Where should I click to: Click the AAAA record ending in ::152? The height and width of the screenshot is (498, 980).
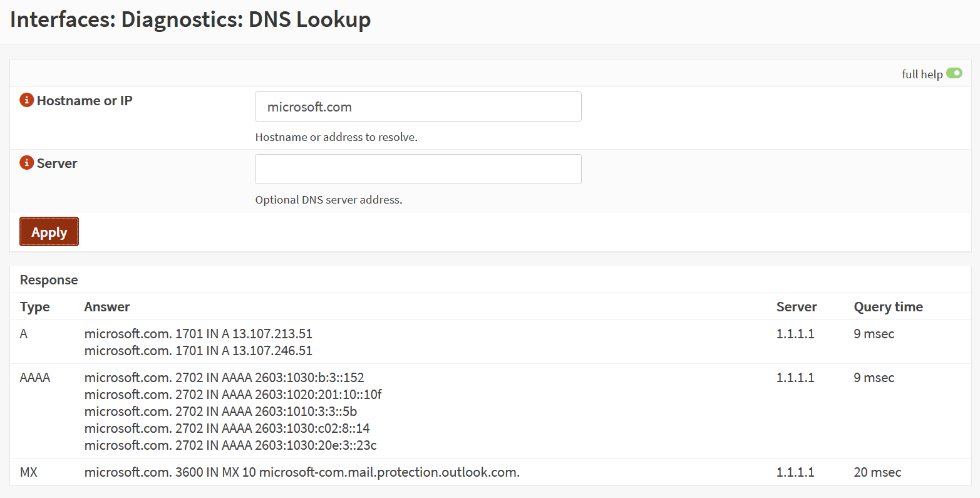pyautogui.click(x=224, y=378)
